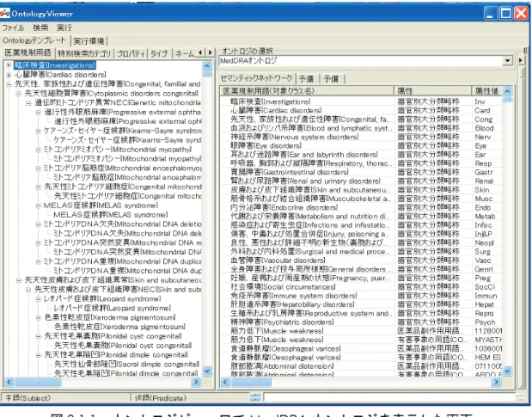This screenshot has width=532, height=417.
Task: Select child MELAS症候群 leaf item
Action: 111,214
